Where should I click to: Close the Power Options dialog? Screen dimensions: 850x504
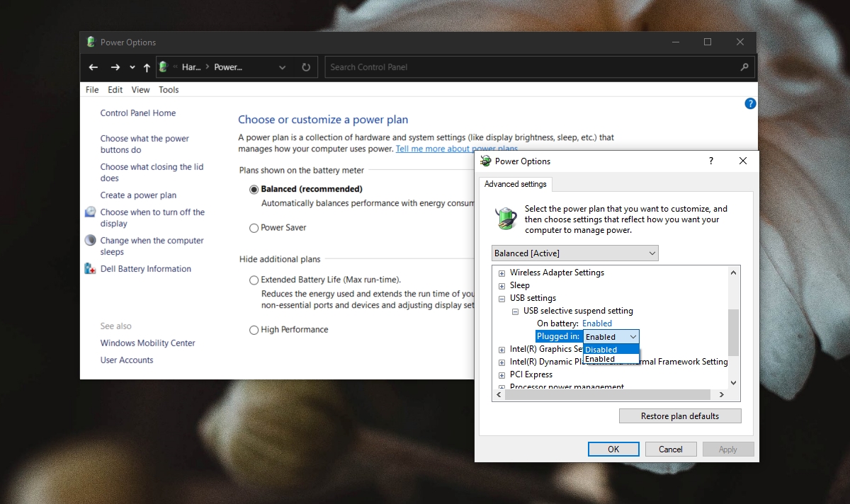click(x=743, y=161)
